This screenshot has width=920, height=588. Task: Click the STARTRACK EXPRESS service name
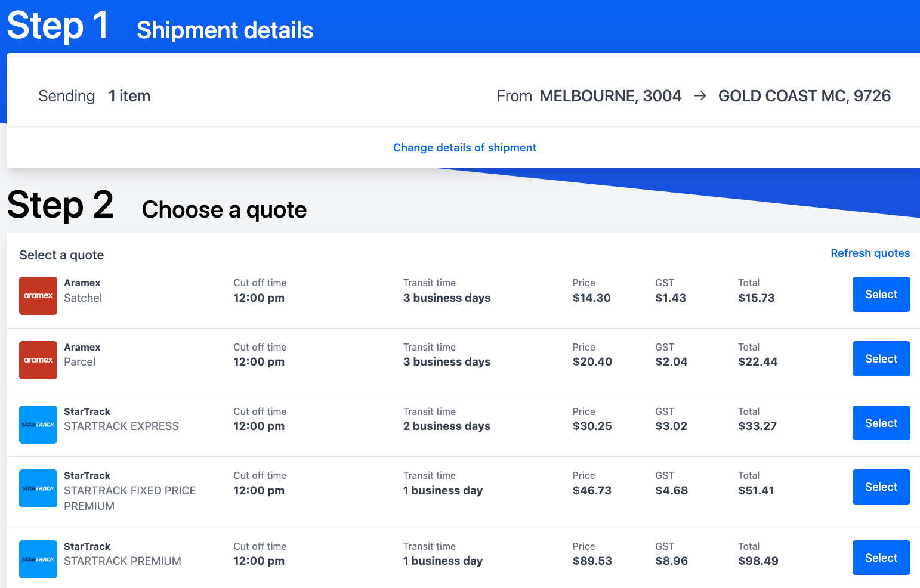(x=121, y=426)
